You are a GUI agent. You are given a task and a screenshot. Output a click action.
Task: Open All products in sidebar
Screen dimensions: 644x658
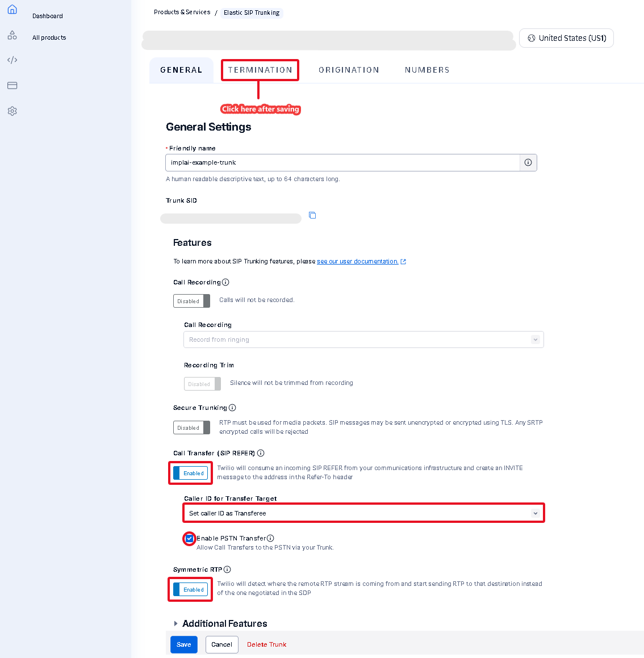click(49, 37)
